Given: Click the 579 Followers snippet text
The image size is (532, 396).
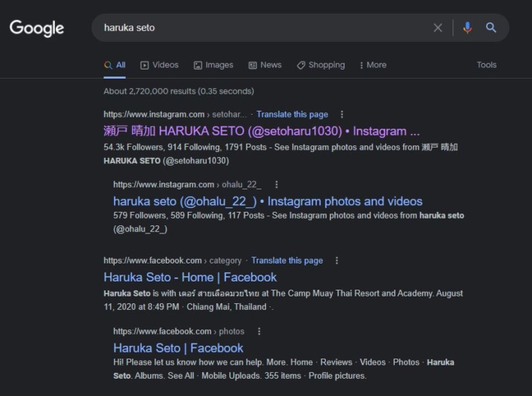Looking at the screenshot, I should (x=288, y=222).
